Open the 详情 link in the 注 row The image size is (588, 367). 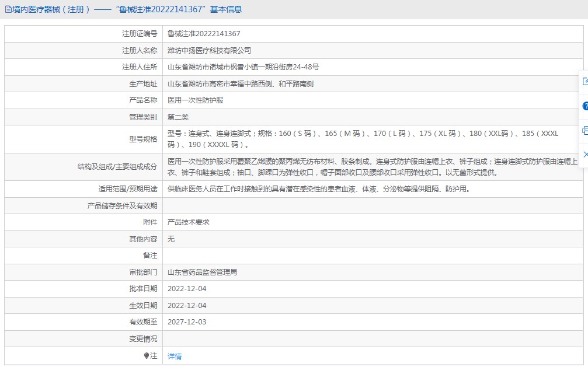pyautogui.click(x=175, y=356)
